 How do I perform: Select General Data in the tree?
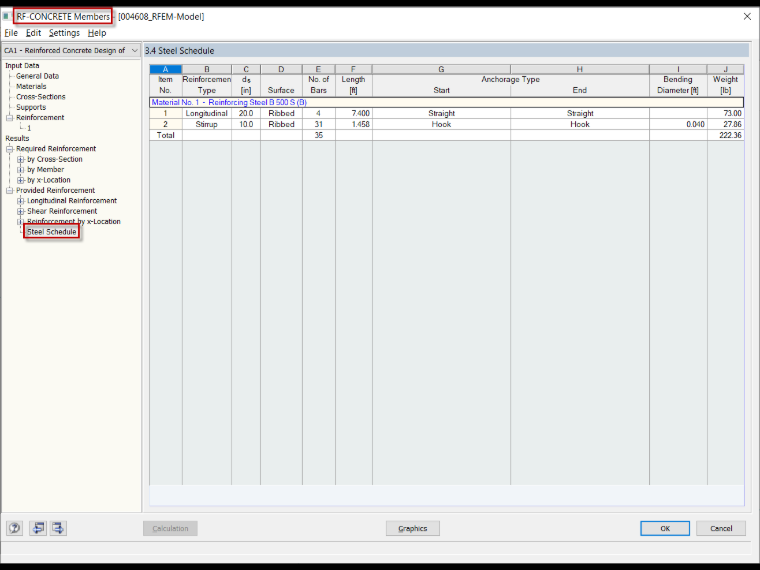point(37,76)
